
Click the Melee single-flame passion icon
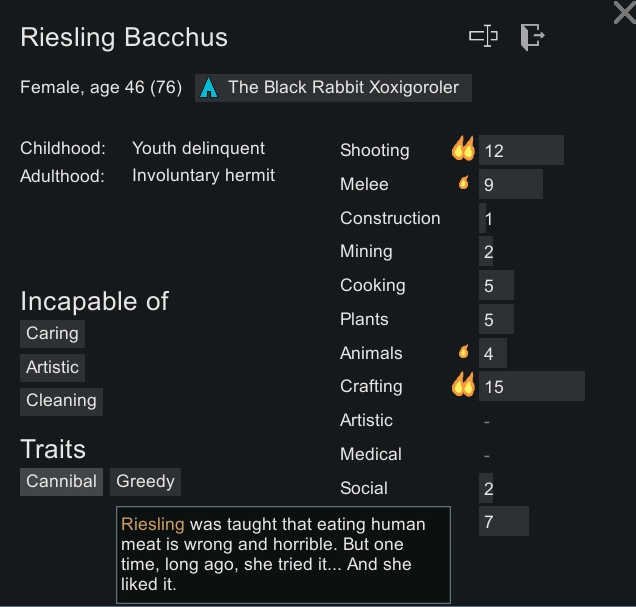click(463, 184)
